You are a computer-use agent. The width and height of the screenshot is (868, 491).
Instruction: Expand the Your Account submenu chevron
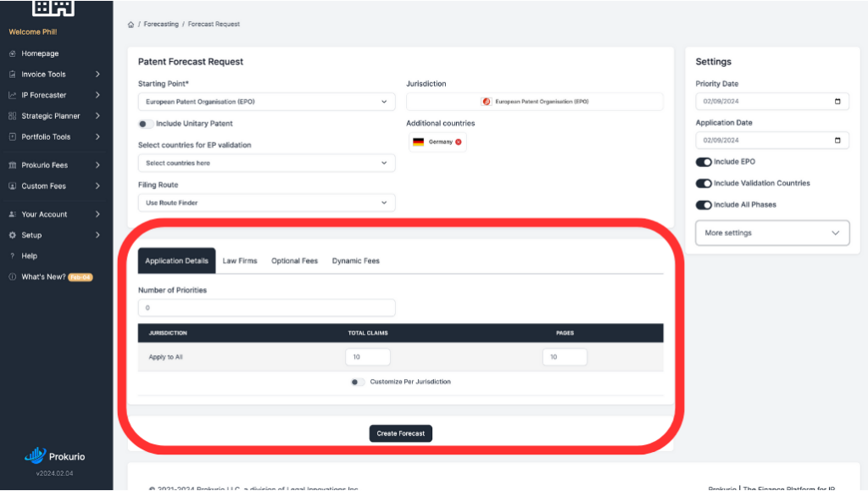coord(97,215)
